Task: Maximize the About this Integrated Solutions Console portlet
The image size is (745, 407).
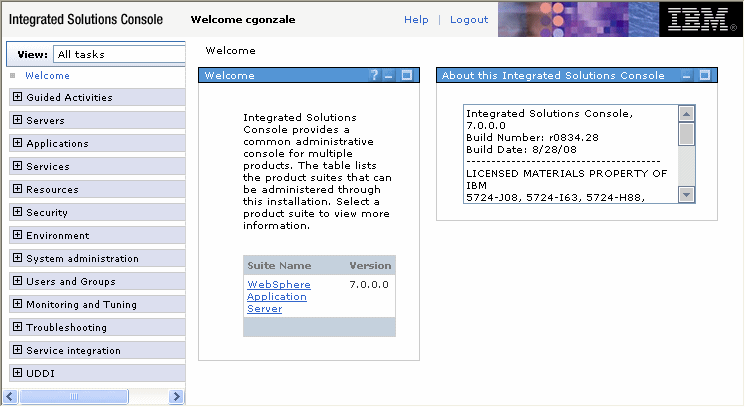Action: (705, 75)
